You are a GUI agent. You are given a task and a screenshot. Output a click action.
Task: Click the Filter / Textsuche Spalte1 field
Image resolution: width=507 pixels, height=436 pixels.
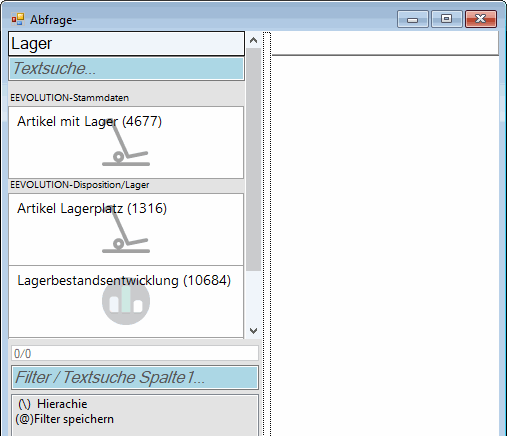coord(135,378)
